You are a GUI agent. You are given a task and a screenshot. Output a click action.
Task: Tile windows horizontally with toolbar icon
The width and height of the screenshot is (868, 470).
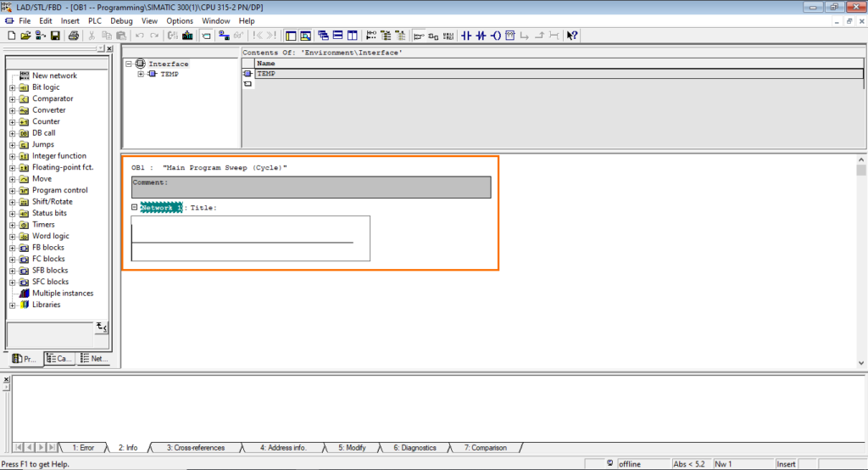(x=337, y=36)
